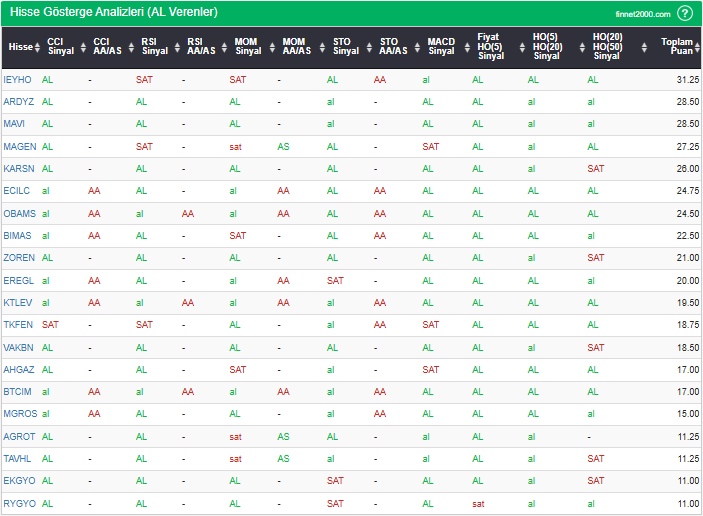Open BIMAS stock link
Screen dimensions: 703x516
click(17, 235)
